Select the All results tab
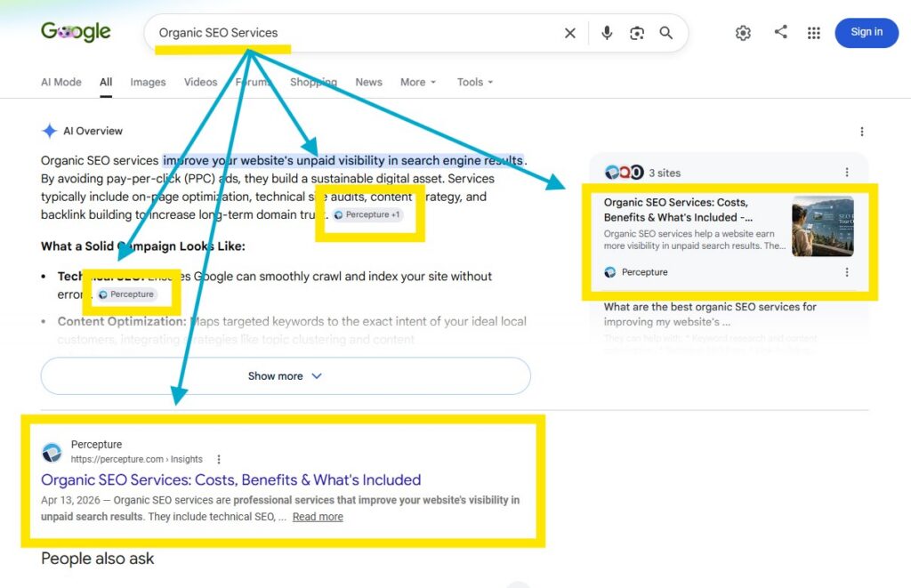911x588 pixels. [x=106, y=83]
